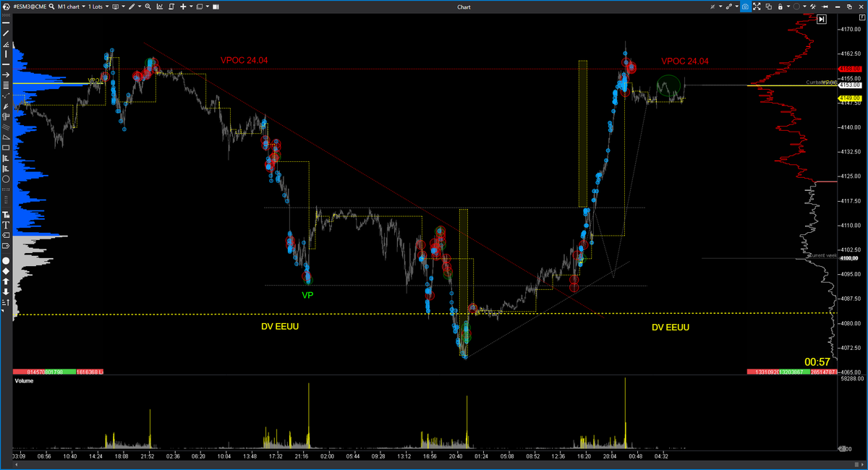The width and height of the screenshot is (868, 470).
Task: Open the 1 Lots quantity dropdown
Action: [x=98, y=7]
